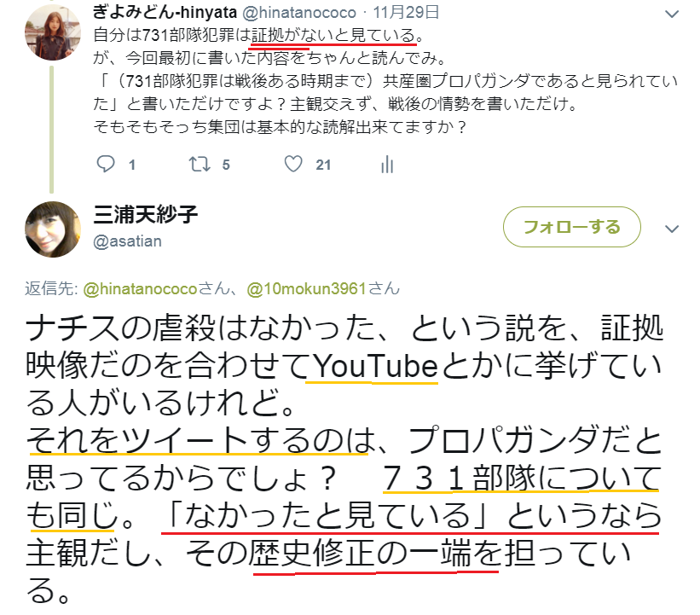Click the like count 21
Screen dimensions: 700x615
pyautogui.click(x=323, y=165)
